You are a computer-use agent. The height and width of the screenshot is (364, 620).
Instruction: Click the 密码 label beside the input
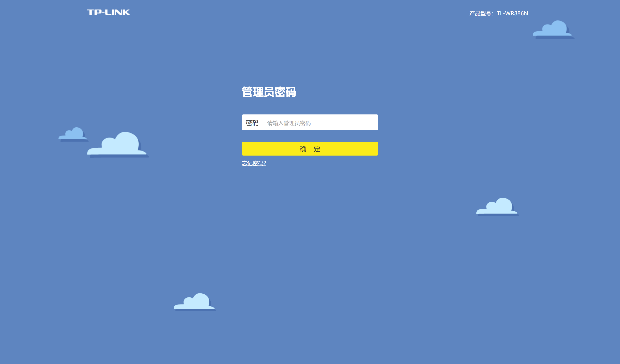click(252, 123)
